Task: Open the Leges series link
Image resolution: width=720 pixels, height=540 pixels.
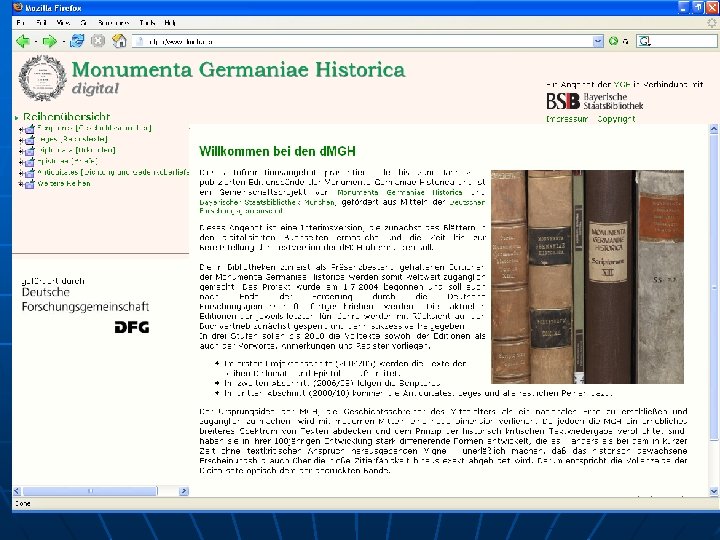Action: [73, 139]
